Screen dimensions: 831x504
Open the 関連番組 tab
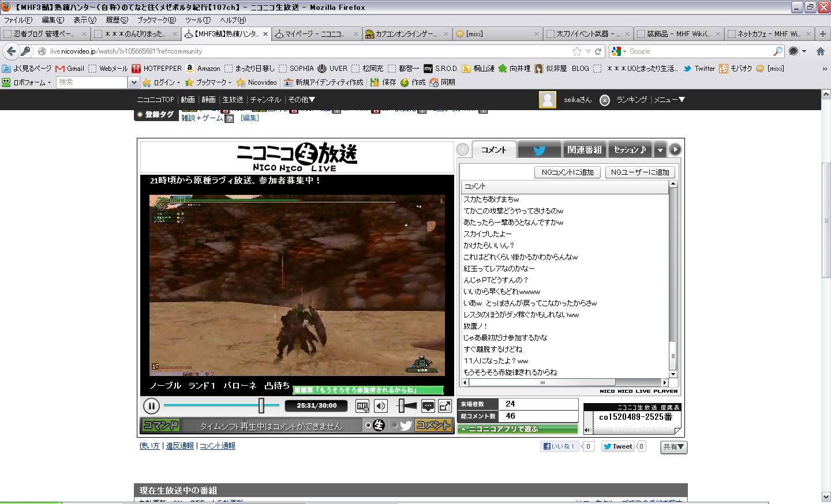coord(585,150)
